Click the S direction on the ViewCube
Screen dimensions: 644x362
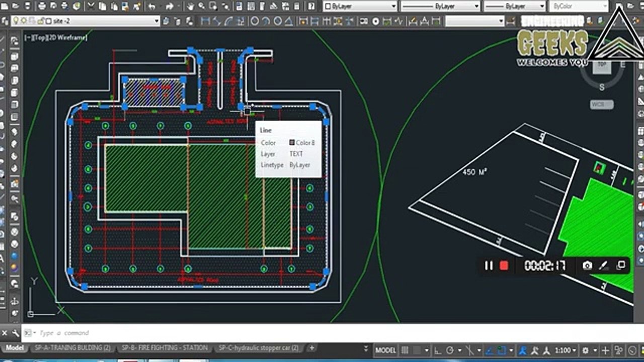(602, 87)
